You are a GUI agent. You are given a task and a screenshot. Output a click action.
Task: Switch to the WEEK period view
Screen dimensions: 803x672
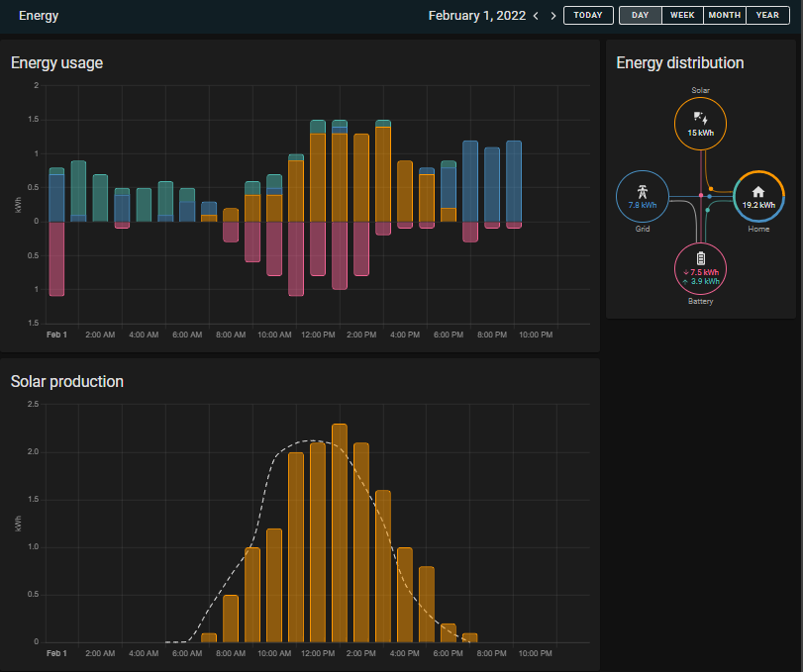682,16
